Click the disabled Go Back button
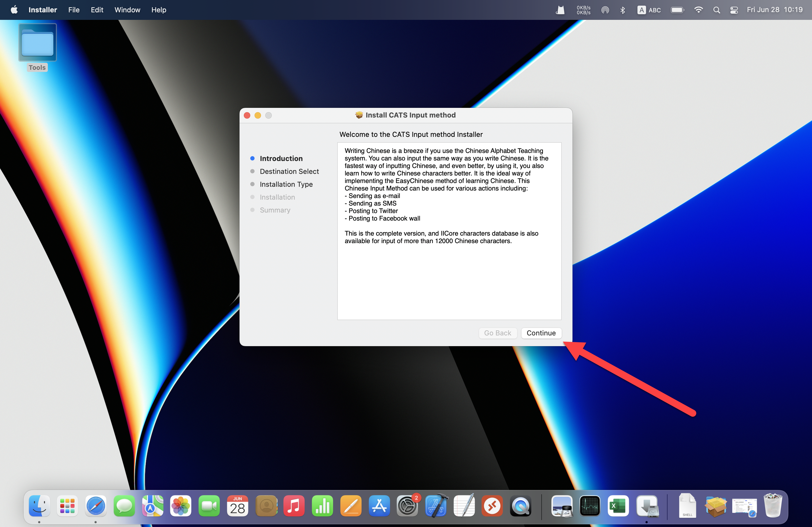The width and height of the screenshot is (812, 527). 498,333
